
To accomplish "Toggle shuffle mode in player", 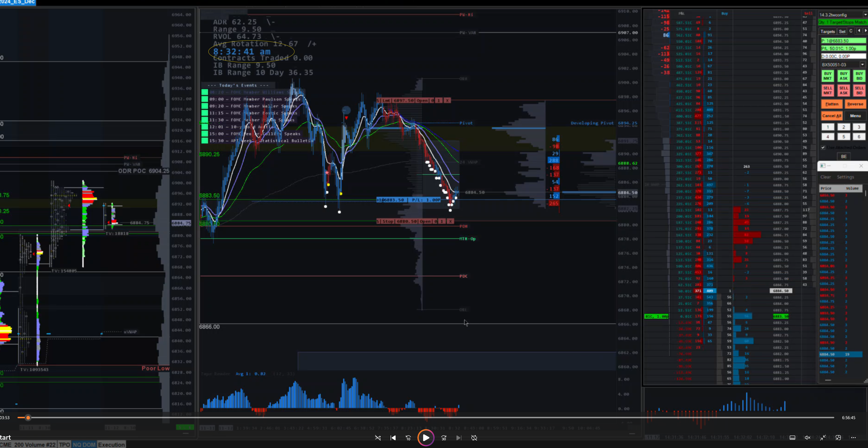I will (378, 438).
